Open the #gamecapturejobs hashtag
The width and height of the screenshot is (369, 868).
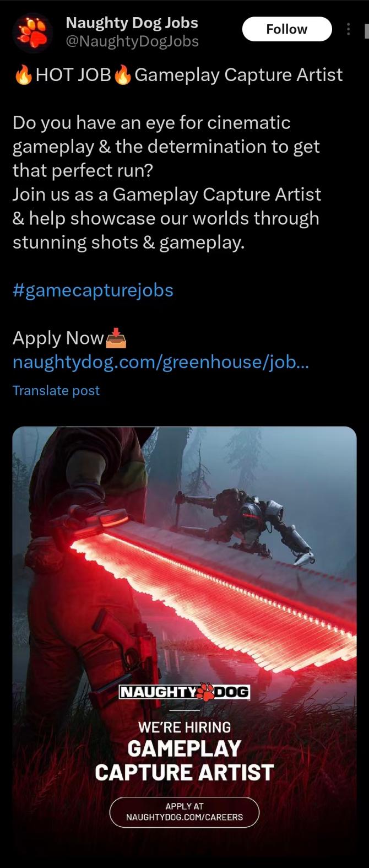point(93,290)
